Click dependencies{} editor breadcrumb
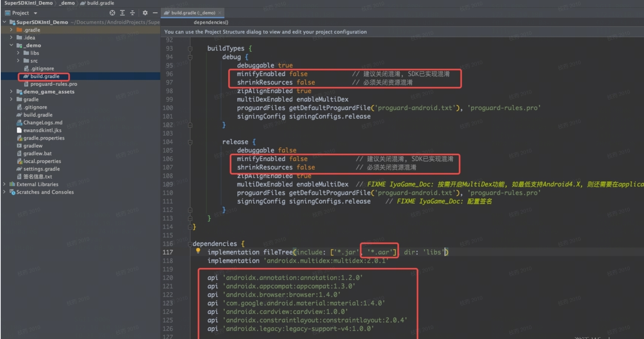The image size is (644, 339). [x=211, y=22]
